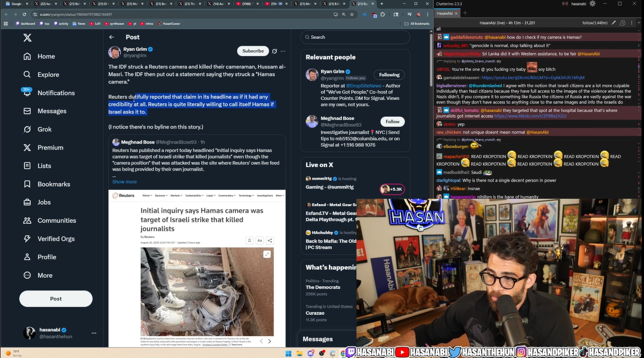Click the X search field

[355, 37]
